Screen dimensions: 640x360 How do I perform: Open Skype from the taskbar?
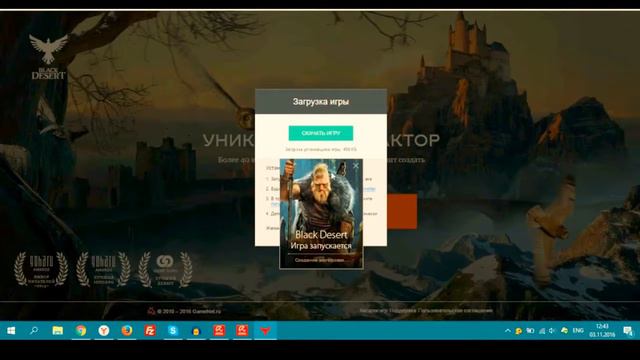coord(173,331)
